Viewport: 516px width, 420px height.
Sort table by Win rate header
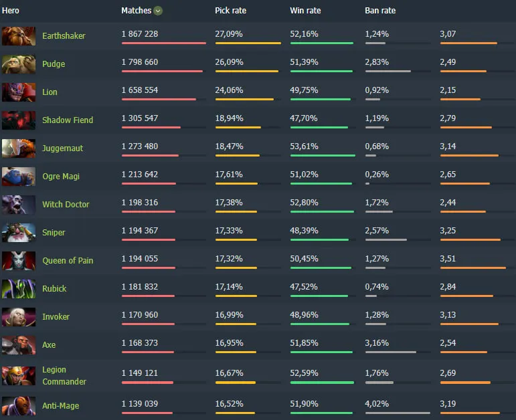pyautogui.click(x=305, y=11)
